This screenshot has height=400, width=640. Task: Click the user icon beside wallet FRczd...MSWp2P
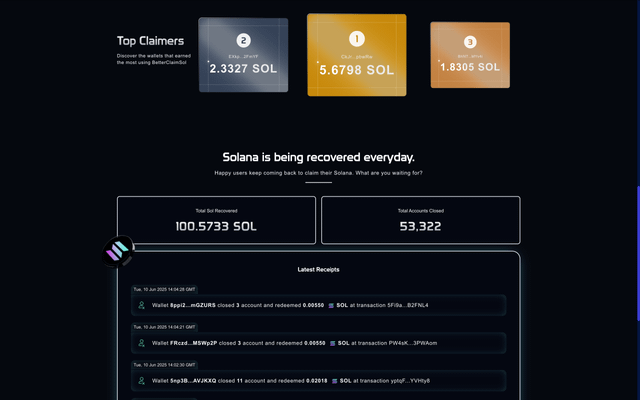point(141,343)
